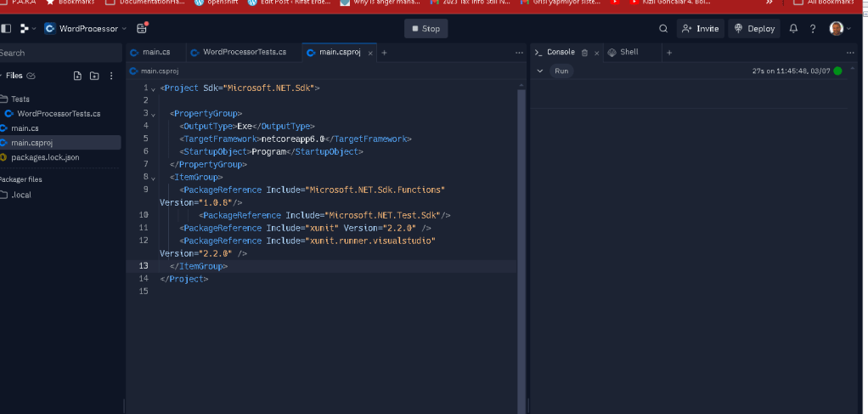
Task: Close the Console tab
Action: point(597,54)
